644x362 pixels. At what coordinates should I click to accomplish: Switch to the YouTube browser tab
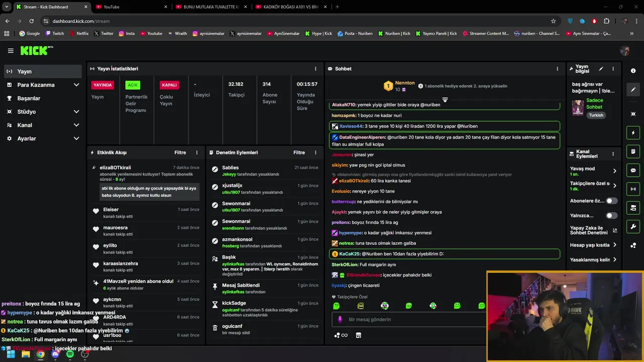point(131,7)
